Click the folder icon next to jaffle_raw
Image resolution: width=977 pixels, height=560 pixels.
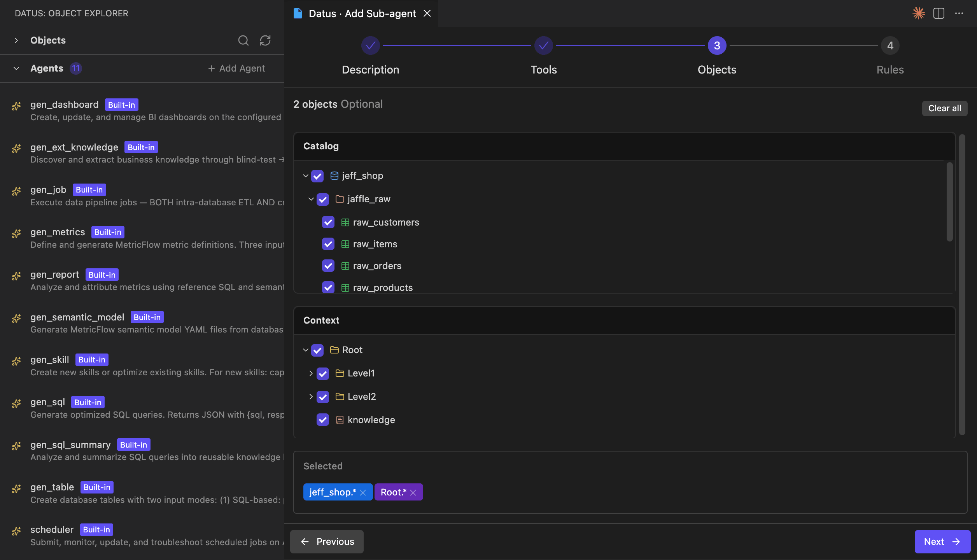pyautogui.click(x=340, y=199)
